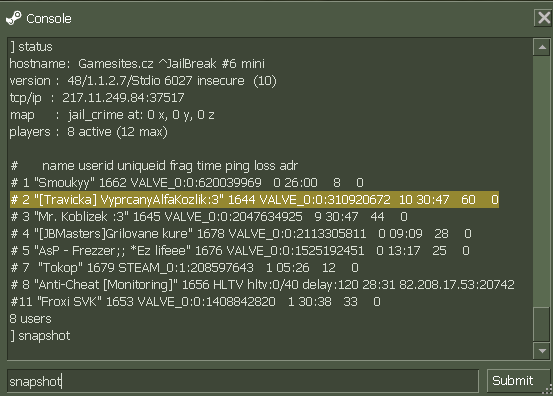Click the Submit button
553x396 pixels.
[x=513, y=380]
